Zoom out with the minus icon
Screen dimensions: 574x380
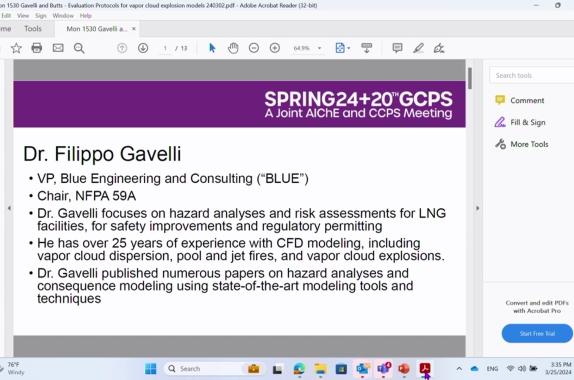254,48
